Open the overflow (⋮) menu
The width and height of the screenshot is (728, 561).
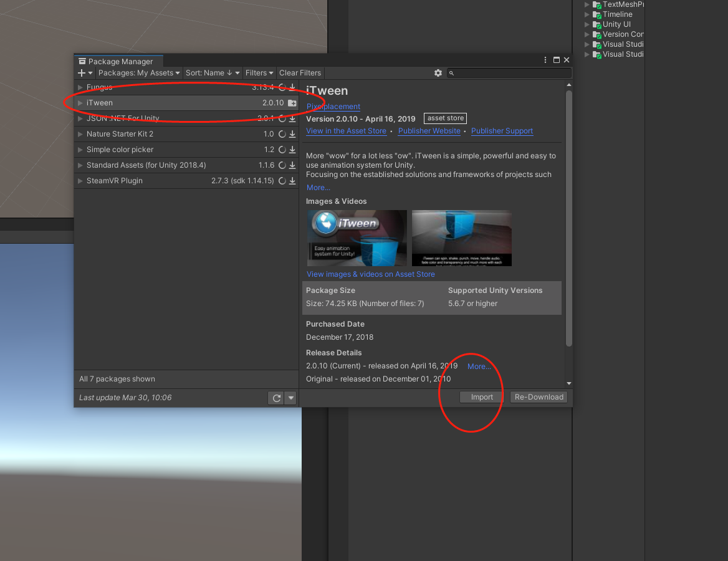pos(545,59)
